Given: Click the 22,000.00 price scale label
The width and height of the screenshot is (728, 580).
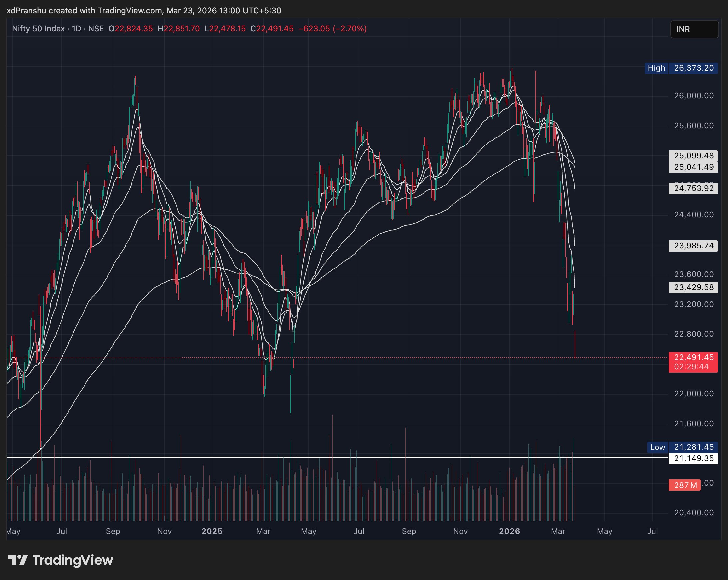Looking at the screenshot, I should click(x=694, y=394).
